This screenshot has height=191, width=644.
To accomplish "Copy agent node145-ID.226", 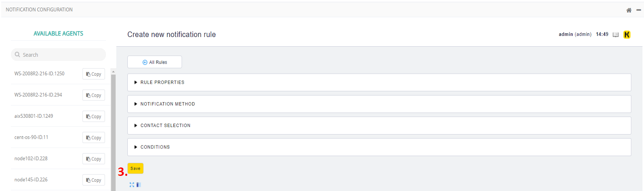I will click(x=94, y=180).
